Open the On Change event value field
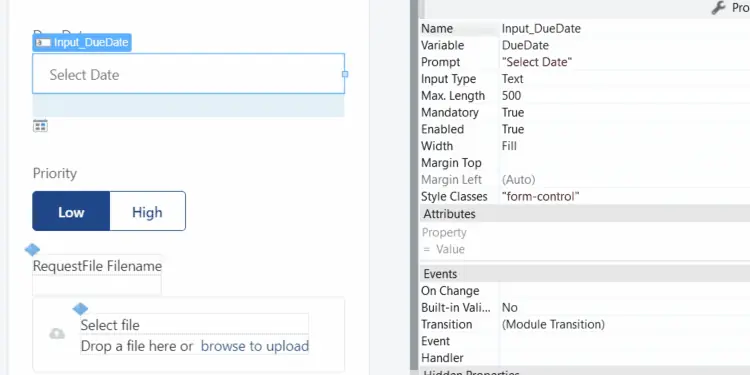Image resolution: width=750 pixels, height=375 pixels. coord(624,291)
